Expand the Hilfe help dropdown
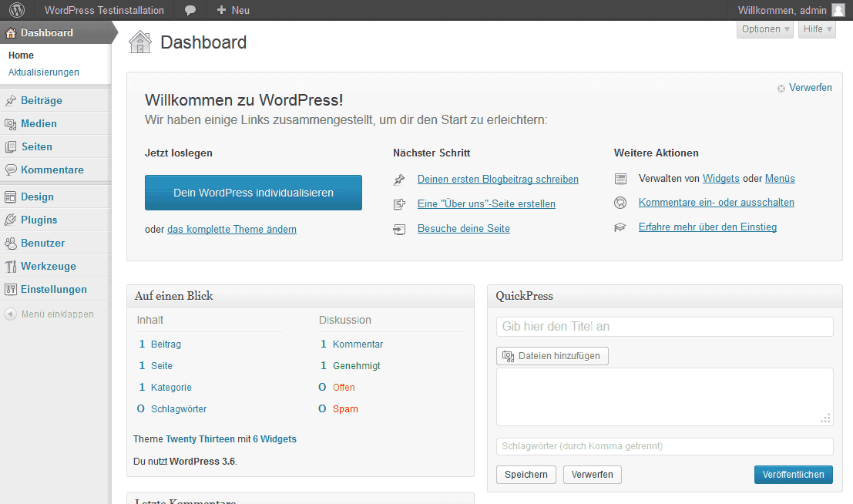Viewport: 853px width, 504px height. tap(817, 29)
